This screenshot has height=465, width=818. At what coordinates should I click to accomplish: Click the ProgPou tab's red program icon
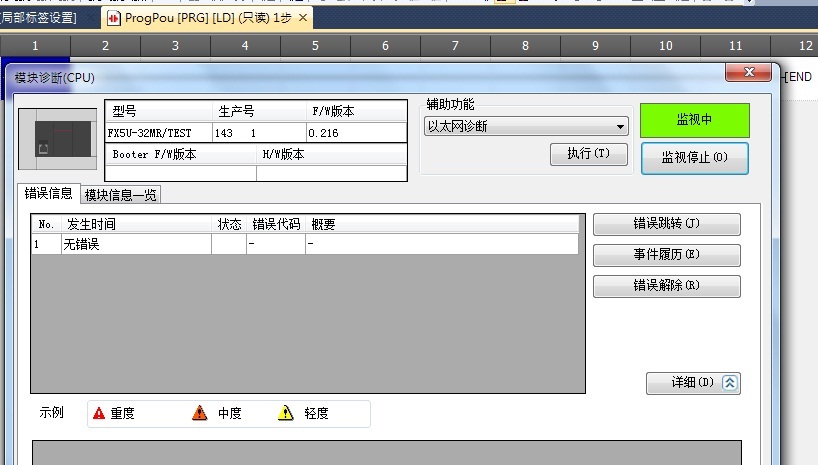click(114, 18)
